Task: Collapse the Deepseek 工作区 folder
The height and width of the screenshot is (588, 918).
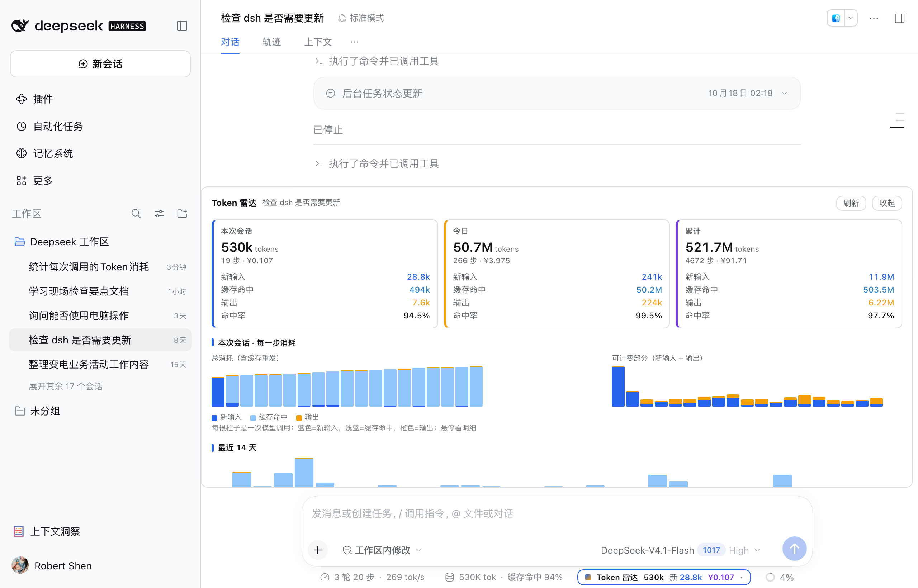Action: [62, 242]
